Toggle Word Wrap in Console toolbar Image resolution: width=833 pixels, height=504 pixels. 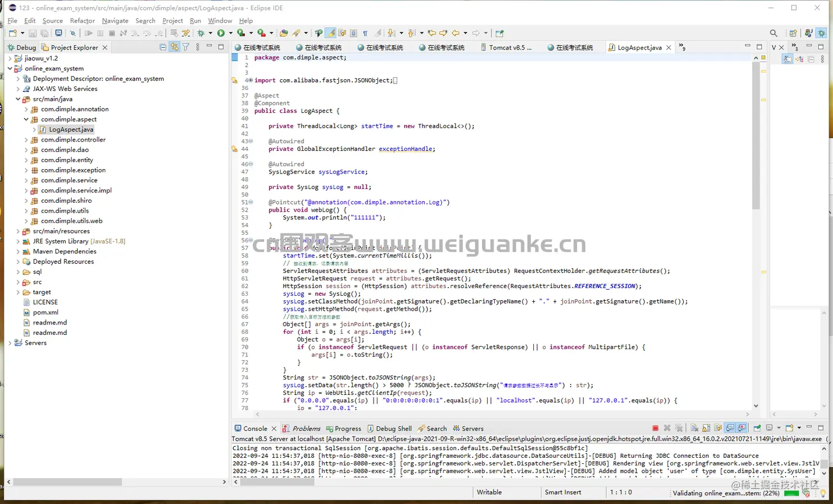(x=718, y=428)
